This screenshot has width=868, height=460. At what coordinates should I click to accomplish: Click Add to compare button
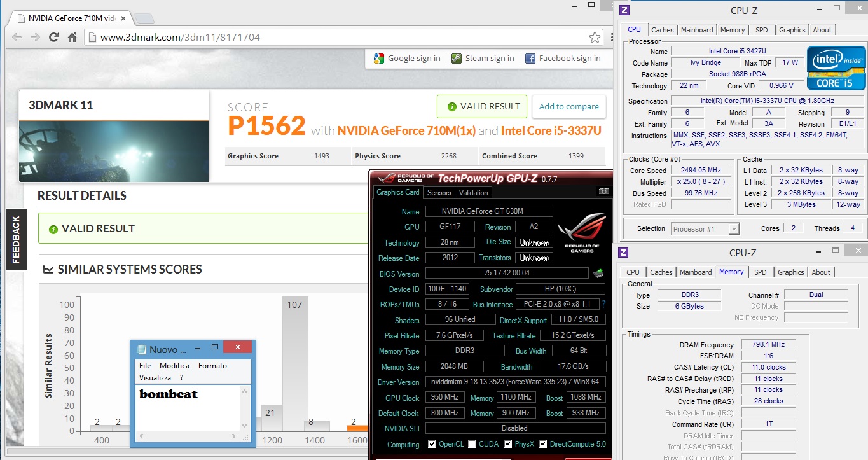point(568,106)
